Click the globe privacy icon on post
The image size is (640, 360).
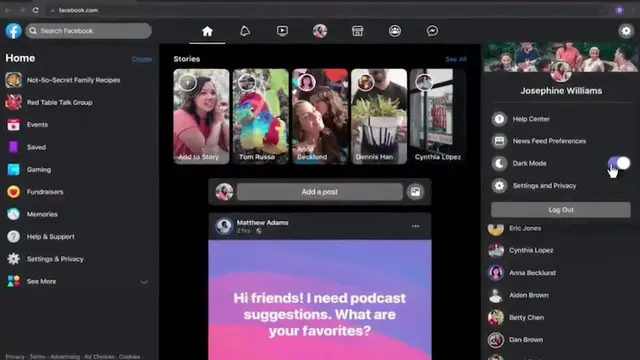pos(258,231)
